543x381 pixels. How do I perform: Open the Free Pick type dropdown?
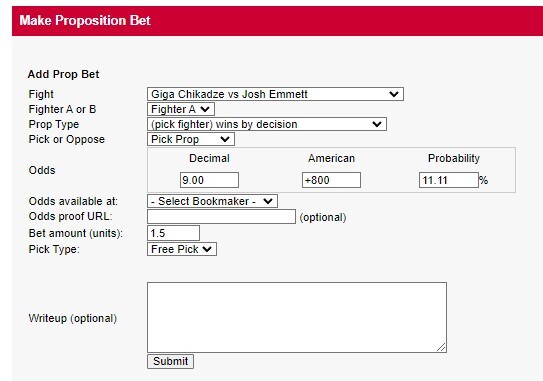(182, 249)
